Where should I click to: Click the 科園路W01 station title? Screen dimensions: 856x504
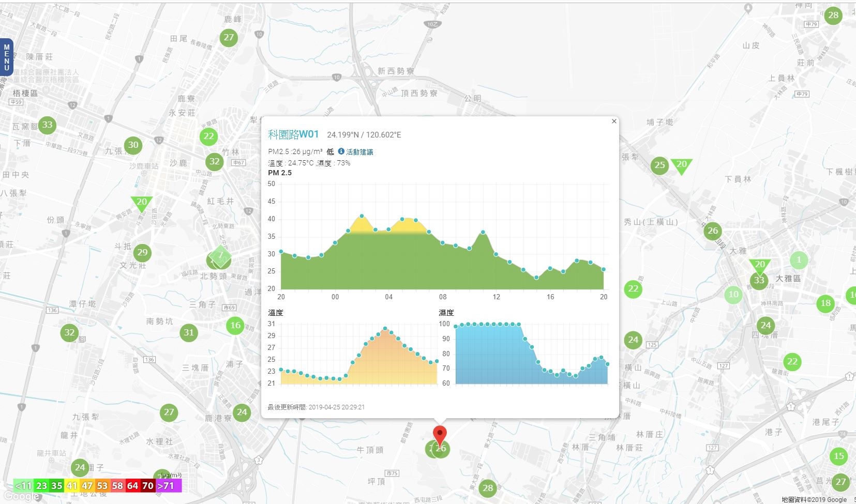tap(293, 134)
